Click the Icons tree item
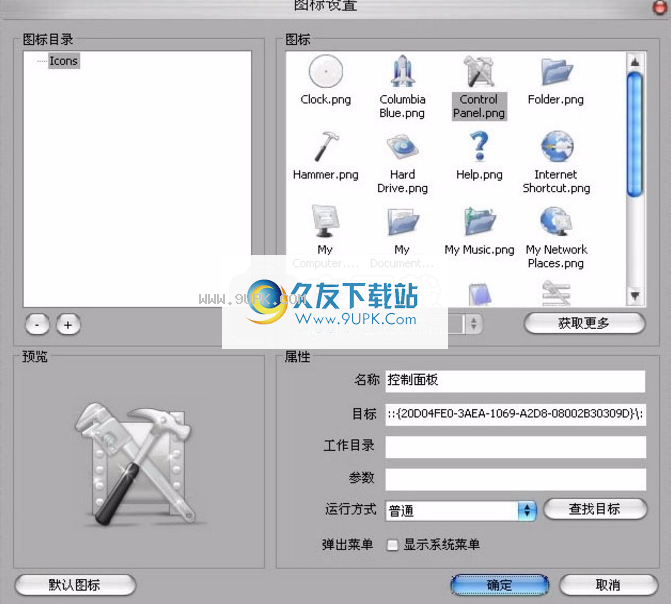The image size is (671, 604). point(63,61)
